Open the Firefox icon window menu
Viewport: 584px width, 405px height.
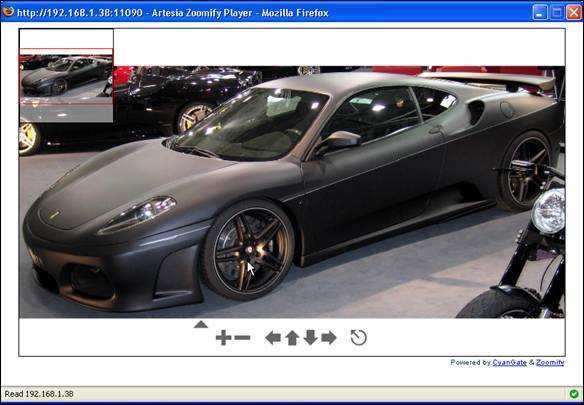pyautogui.click(x=8, y=12)
